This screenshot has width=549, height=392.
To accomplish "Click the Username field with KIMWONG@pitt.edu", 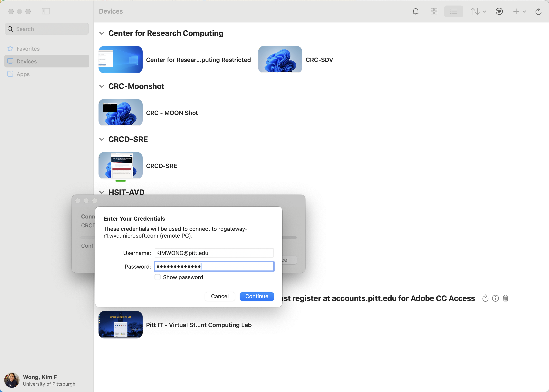I will (x=214, y=253).
